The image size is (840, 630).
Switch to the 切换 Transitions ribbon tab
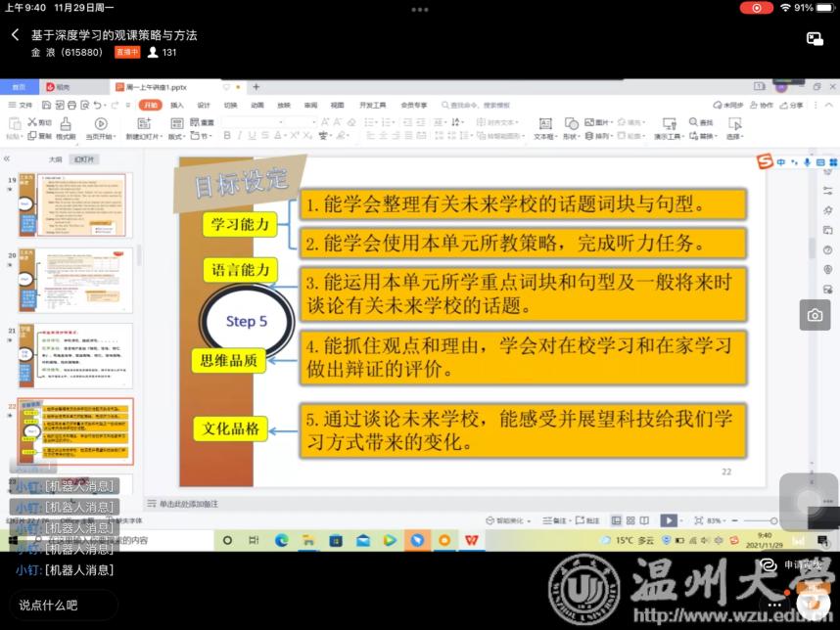pos(230,105)
